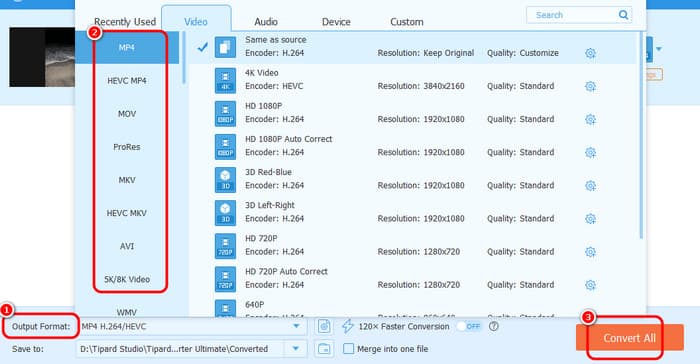Image resolution: width=700 pixels, height=364 pixels.
Task: Click the preset list vertical scrollbar
Action: click(x=642, y=134)
